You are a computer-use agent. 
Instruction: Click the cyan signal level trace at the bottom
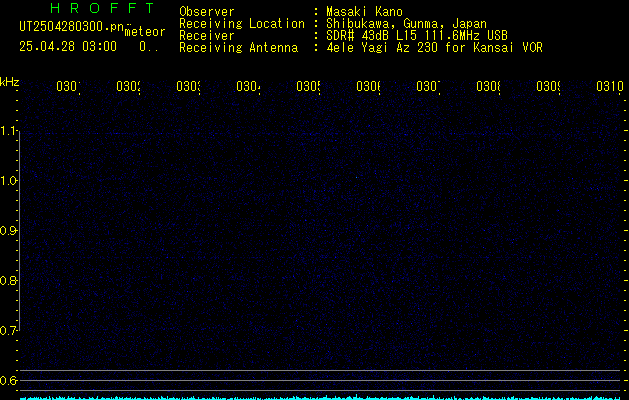pyautogui.click(x=320, y=398)
